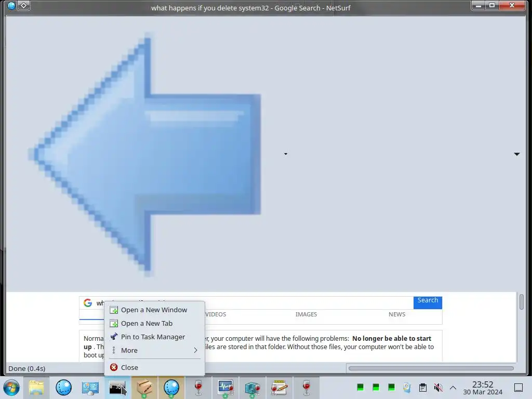This screenshot has width=532, height=399.
Task: Open the cardboard box package icon in taskbar
Action: (x=144, y=388)
